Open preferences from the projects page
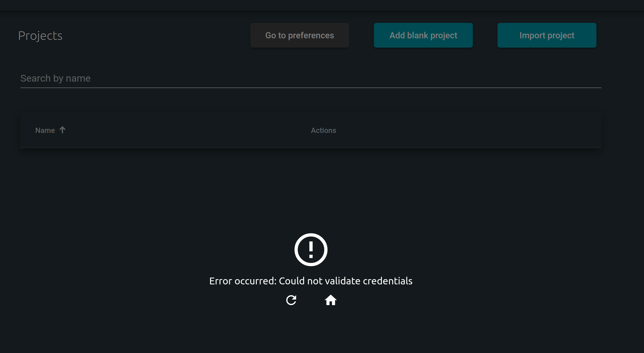Viewport: 644px width, 353px height. [x=299, y=35]
